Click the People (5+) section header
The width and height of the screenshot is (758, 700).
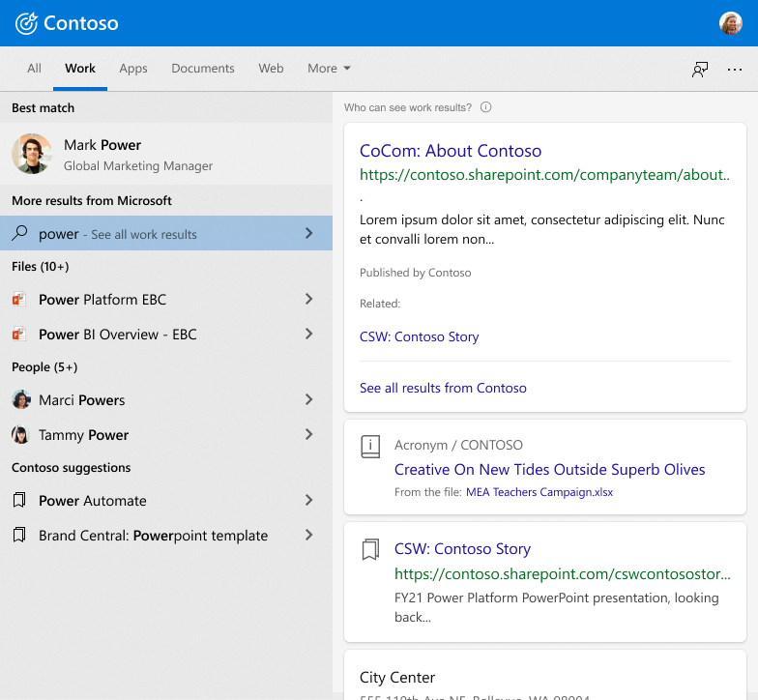click(44, 367)
